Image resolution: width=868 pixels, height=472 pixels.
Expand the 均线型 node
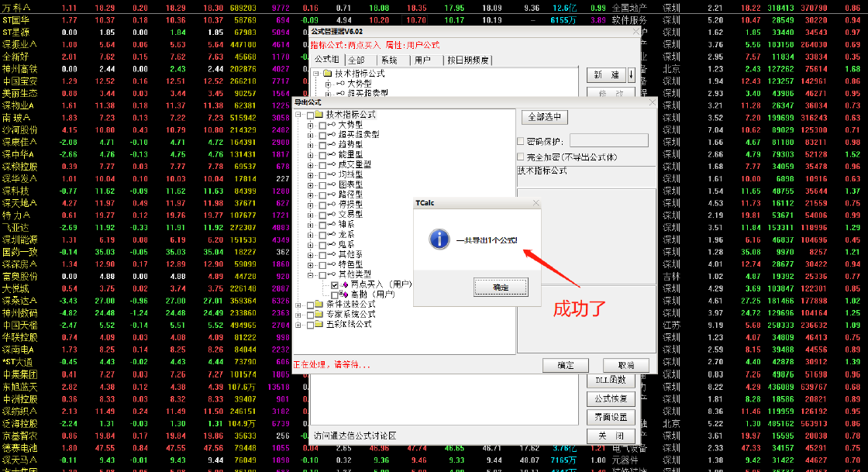pyautogui.click(x=311, y=175)
